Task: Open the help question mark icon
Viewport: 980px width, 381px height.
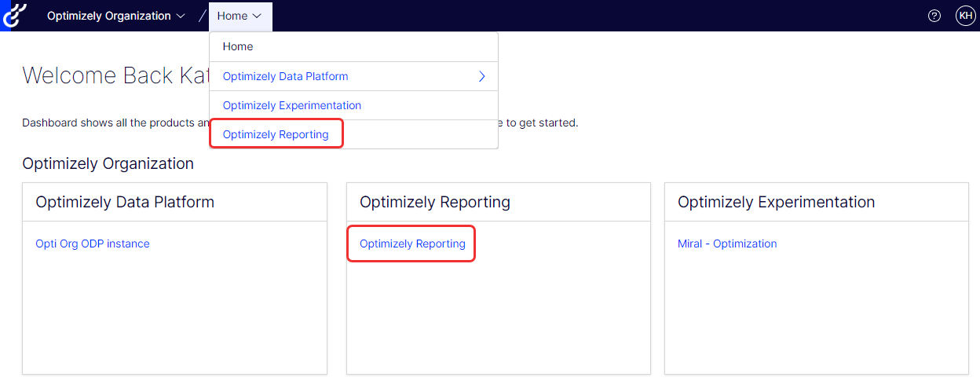Action: [x=934, y=16]
